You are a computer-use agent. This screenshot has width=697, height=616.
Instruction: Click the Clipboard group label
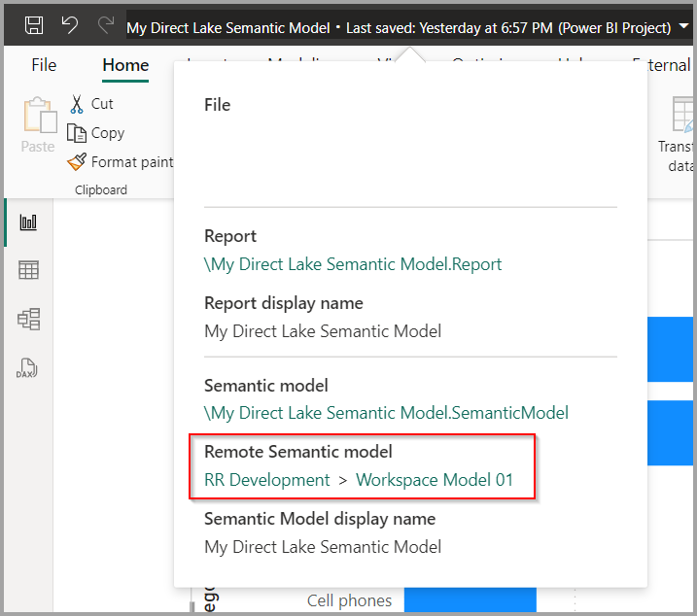(101, 189)
